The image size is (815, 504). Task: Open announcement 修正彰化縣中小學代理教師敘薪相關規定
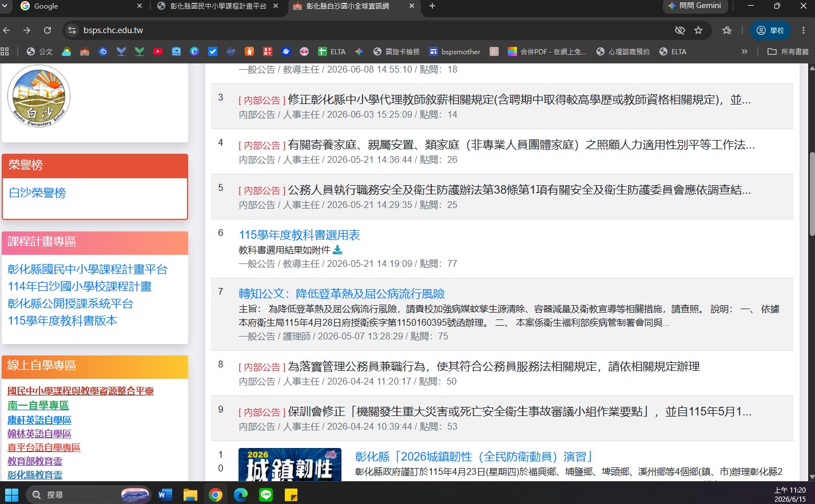coord(519,99)
